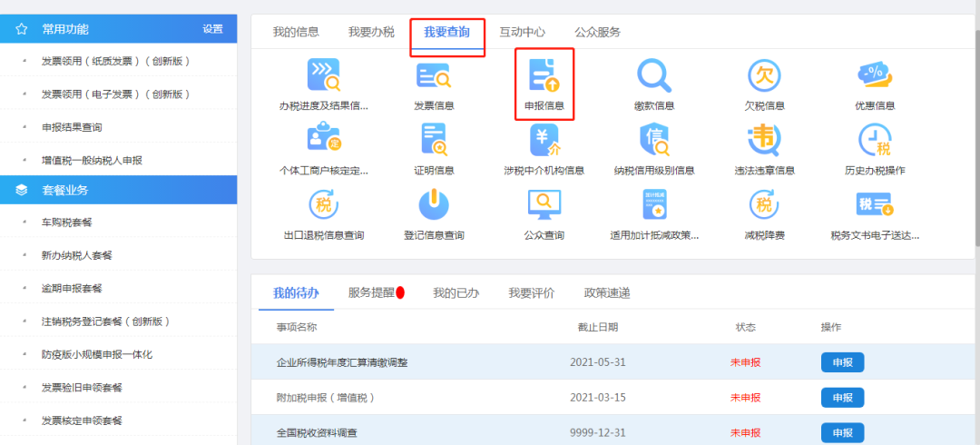980x445 pixels.
Task: Open 发票验旧申领套餐
Action: tap(82, 388)
